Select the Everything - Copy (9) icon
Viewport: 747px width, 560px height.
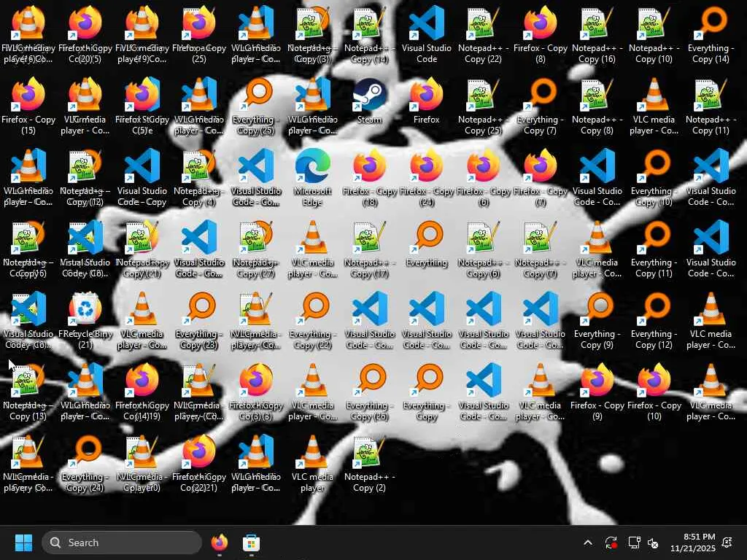[x=597, y=321]
